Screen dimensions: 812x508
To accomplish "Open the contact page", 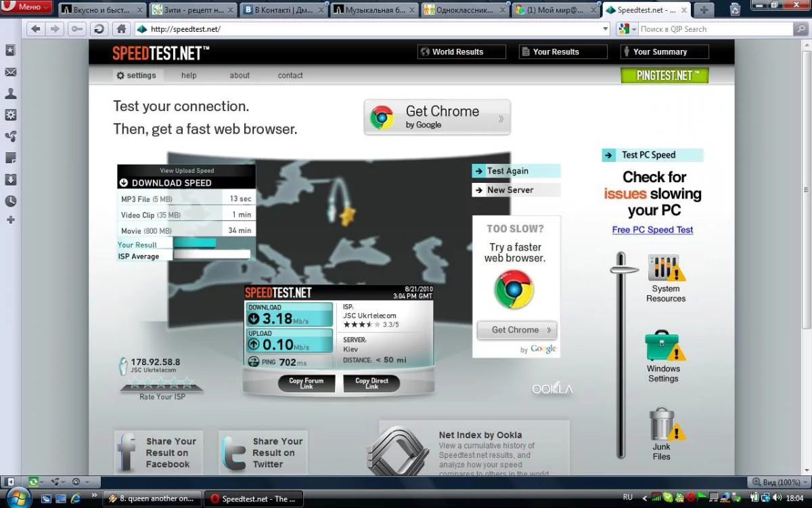I will (x=290, y=76).
